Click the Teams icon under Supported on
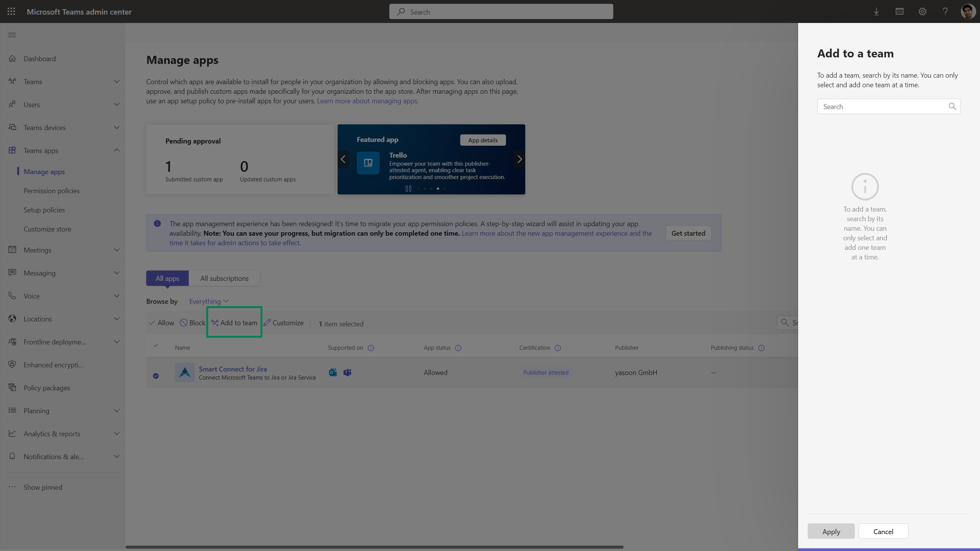Viewport: 980px width, 551px height. coord(347,372)
